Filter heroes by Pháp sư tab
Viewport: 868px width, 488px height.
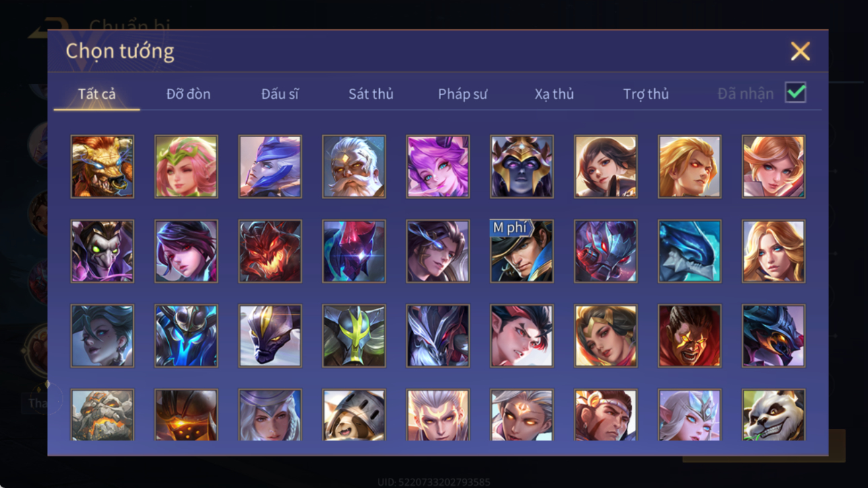463,94
